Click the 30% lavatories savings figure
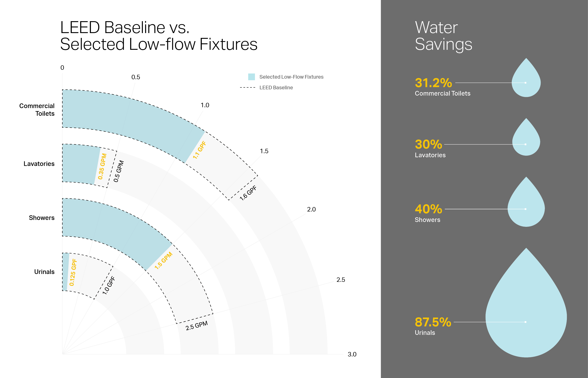 [428, 144]
